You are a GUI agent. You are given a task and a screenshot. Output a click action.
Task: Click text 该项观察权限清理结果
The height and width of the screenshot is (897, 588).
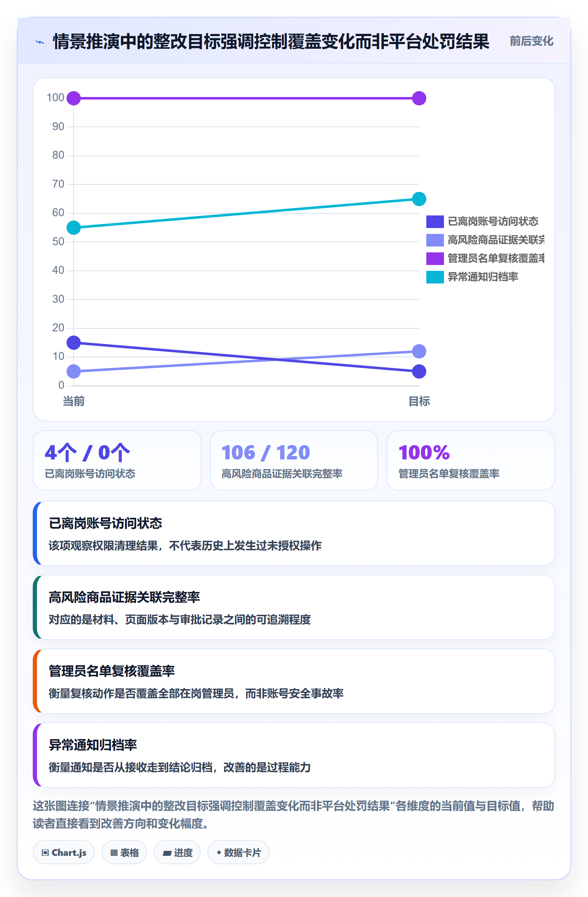[103, 546]
